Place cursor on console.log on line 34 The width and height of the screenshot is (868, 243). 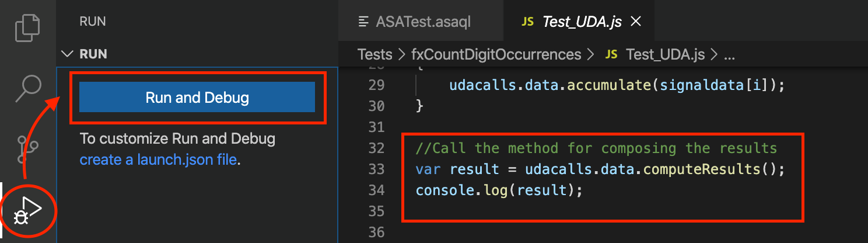tap(449, 190)
